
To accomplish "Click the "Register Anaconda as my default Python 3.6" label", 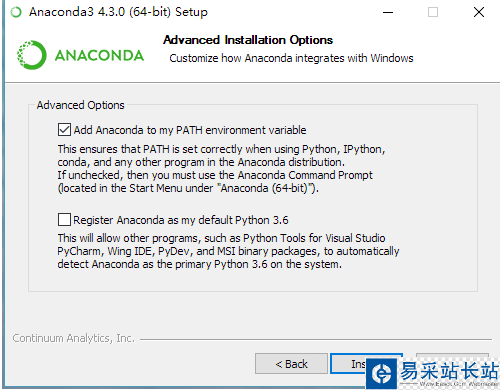I will (x=181, y=220).
